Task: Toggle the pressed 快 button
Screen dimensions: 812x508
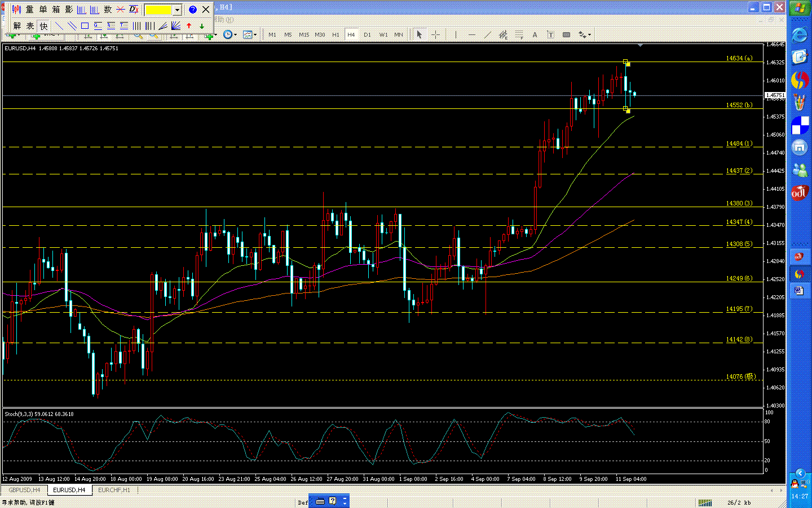Action: point(43,26)
